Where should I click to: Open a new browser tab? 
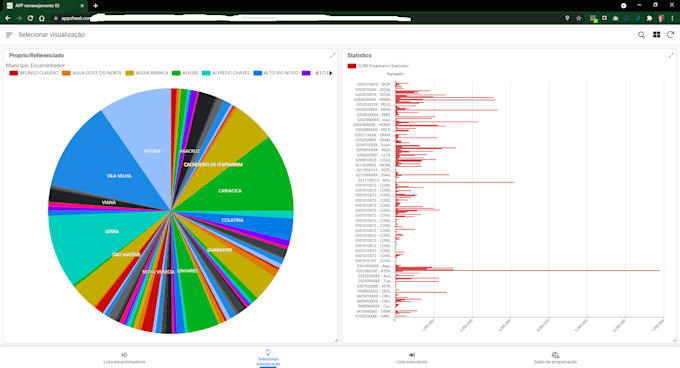click(95, 6)
